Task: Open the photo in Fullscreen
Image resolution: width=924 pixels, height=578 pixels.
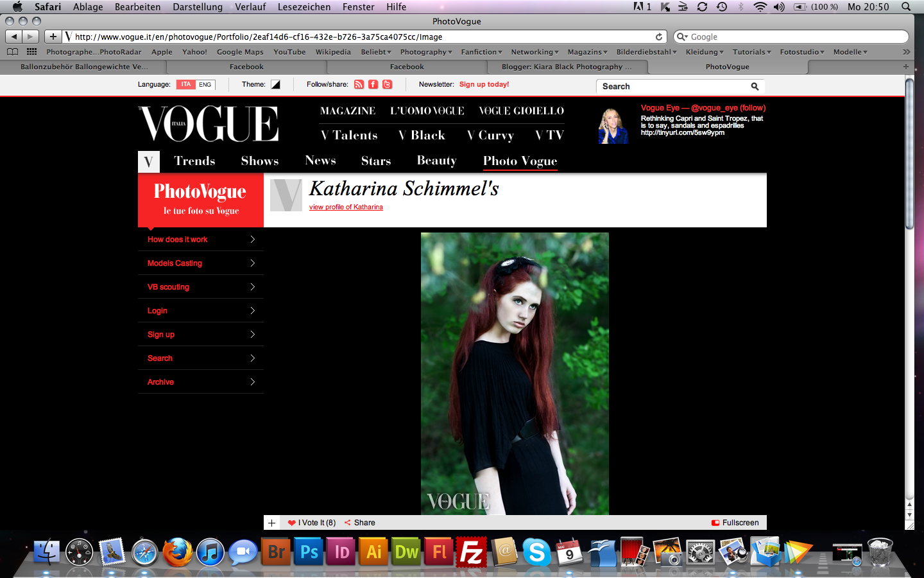Action: click(x=735, y=523)
